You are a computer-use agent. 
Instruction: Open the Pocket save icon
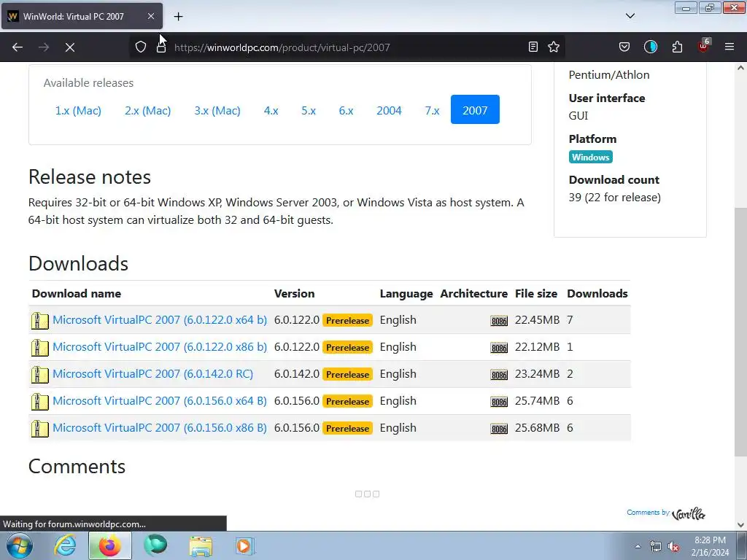(x=624, y=47)
